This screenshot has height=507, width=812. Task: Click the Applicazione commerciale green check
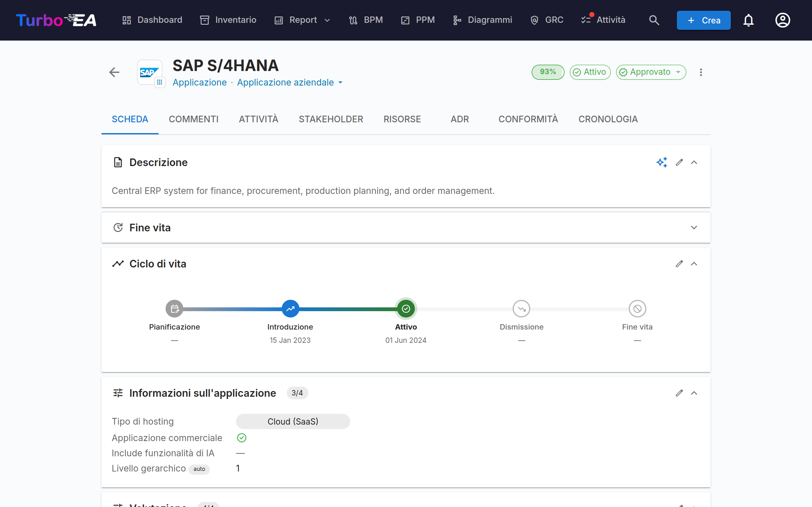242,438
